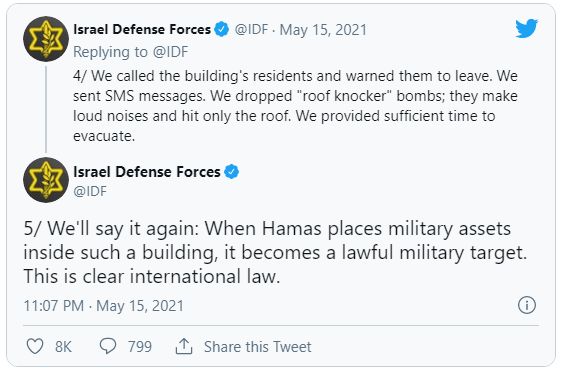The width and height of the screenshot is (562, 368).
Task: Open the May 15, 2021 date in top tweet
Action: 323,30
